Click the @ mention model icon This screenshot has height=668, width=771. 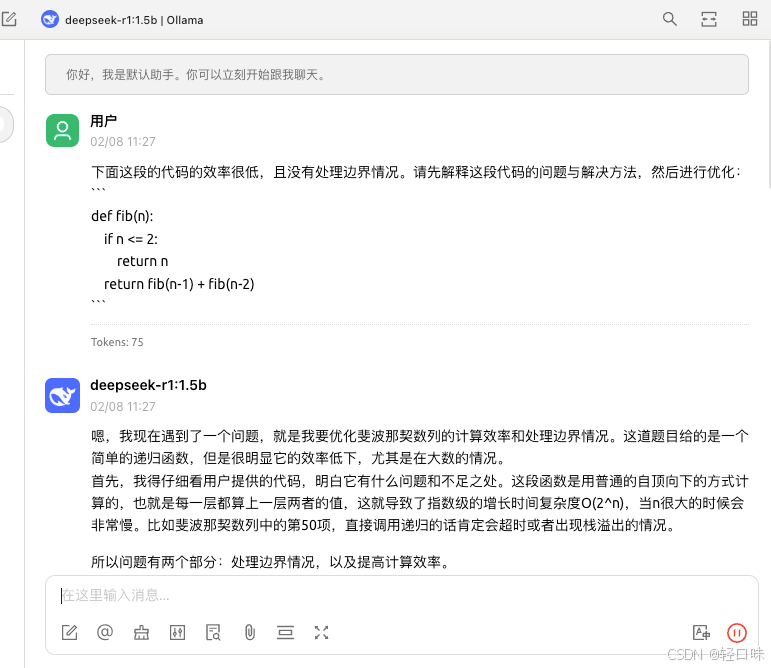(x=105, y=632)
